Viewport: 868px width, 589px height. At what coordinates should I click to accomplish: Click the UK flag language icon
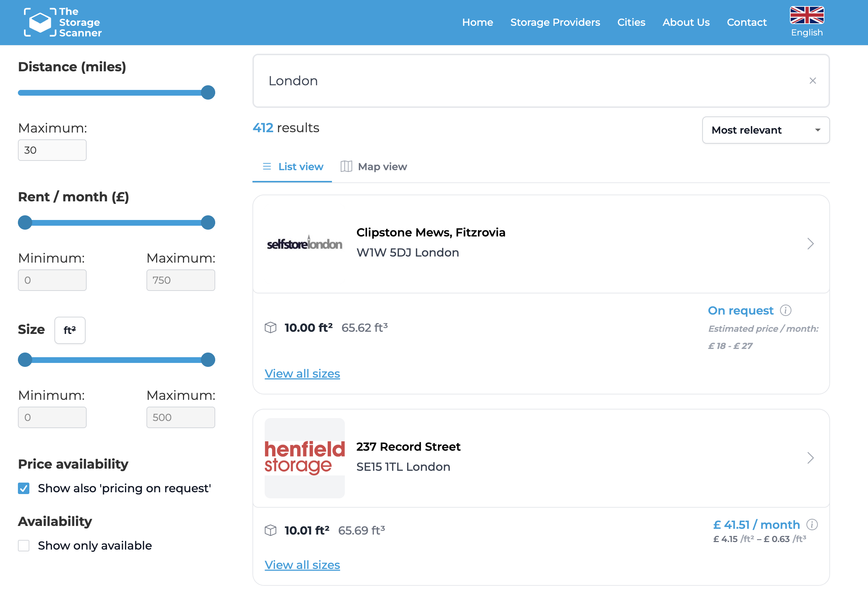point(806,15)
